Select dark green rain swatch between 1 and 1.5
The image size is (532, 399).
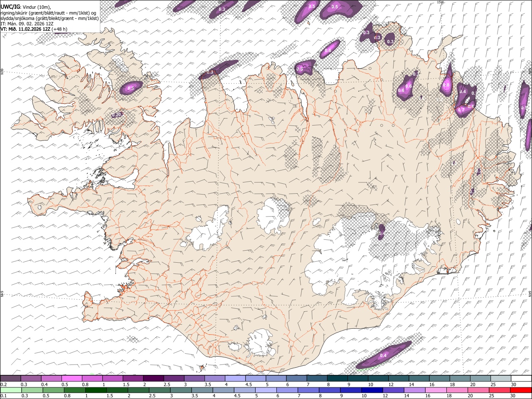[95, 390]
